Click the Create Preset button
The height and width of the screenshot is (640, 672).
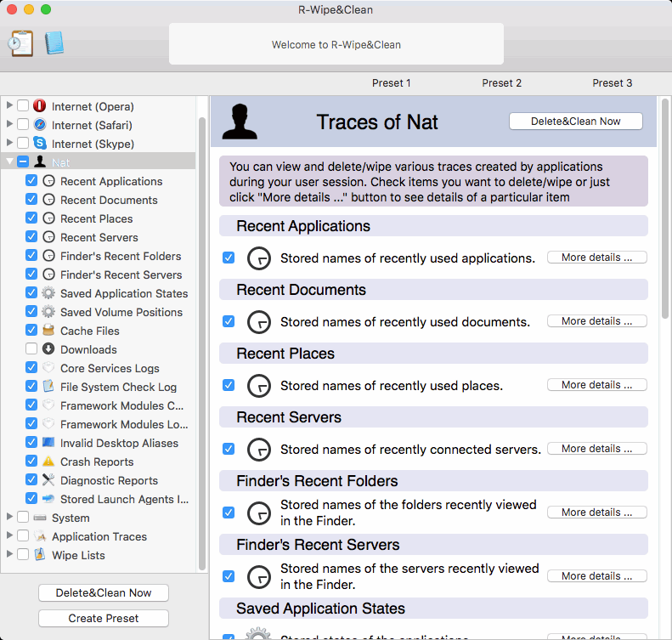104,618
